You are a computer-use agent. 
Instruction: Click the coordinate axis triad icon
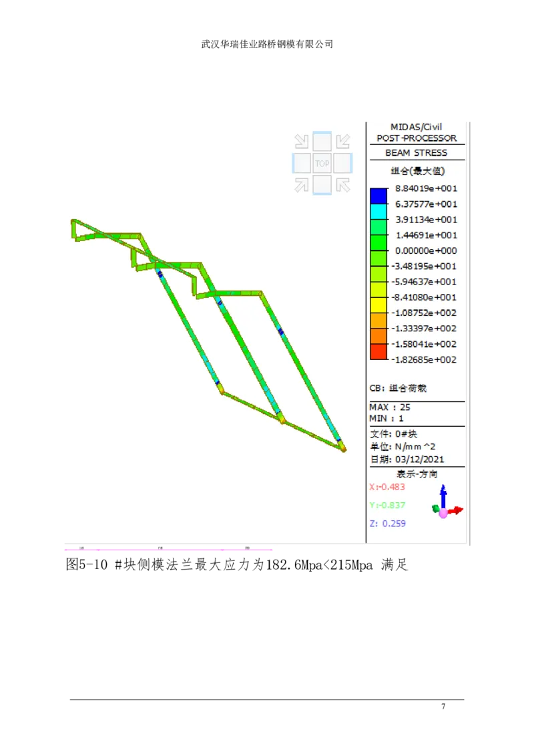(445, 509)
